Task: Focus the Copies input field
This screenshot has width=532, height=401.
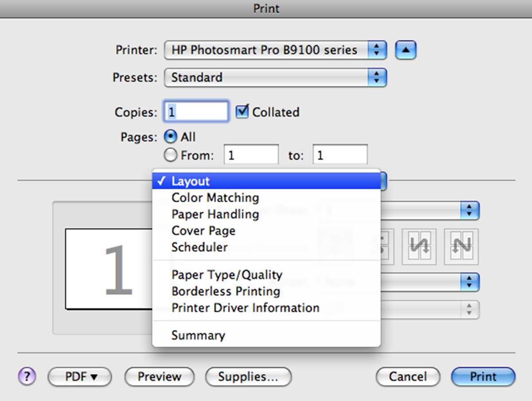Action: (x=197, y=111)
